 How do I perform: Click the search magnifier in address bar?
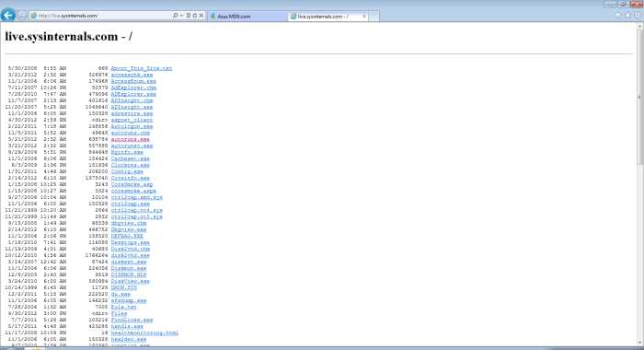tap(176, 16)
